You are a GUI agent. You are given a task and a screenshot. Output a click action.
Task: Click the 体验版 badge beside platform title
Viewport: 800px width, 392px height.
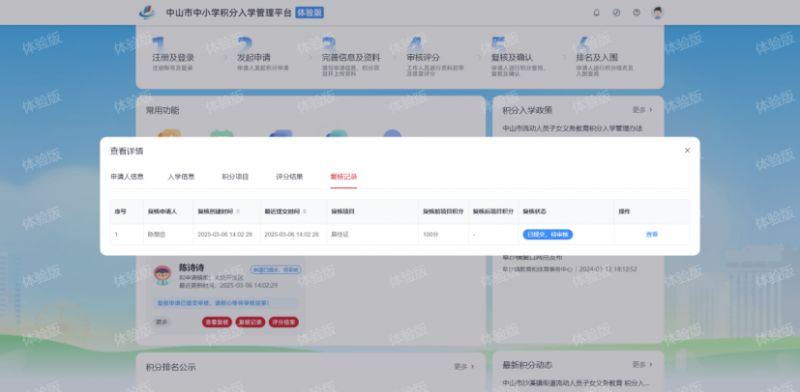pyautogui.click(x=310, y=13)
